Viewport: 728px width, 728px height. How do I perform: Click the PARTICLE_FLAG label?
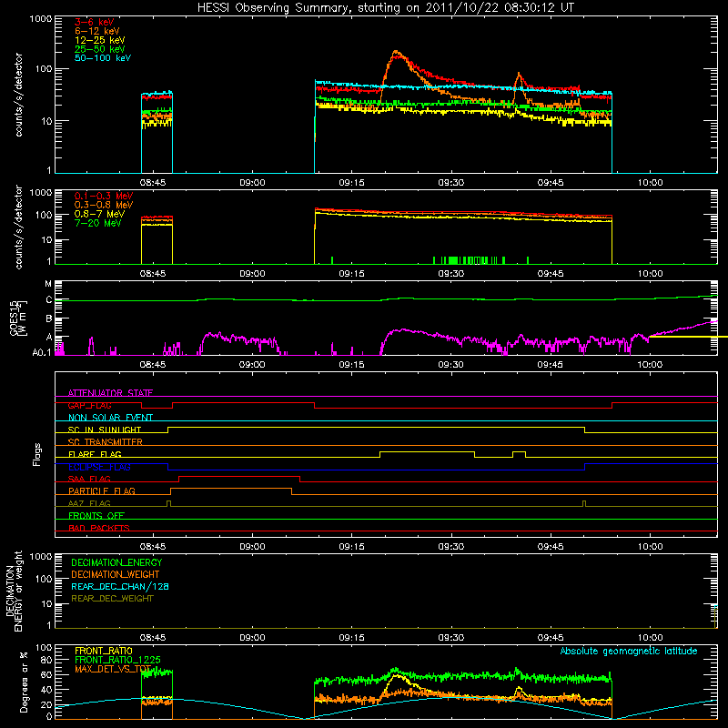coord(102,491)
